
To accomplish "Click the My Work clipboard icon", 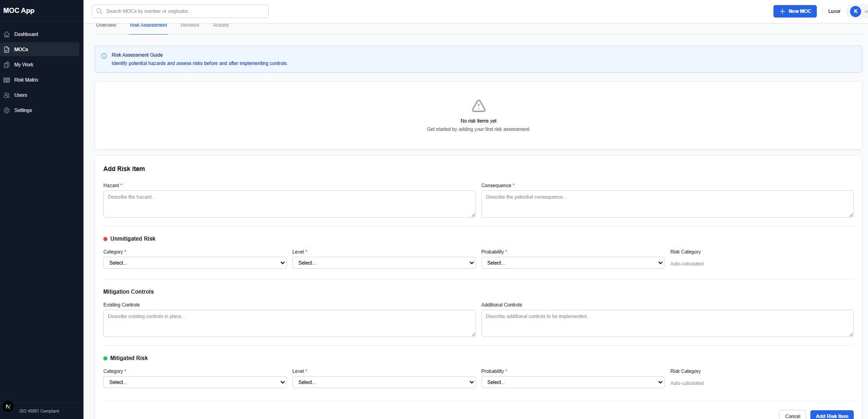I will tap(6, 65).
